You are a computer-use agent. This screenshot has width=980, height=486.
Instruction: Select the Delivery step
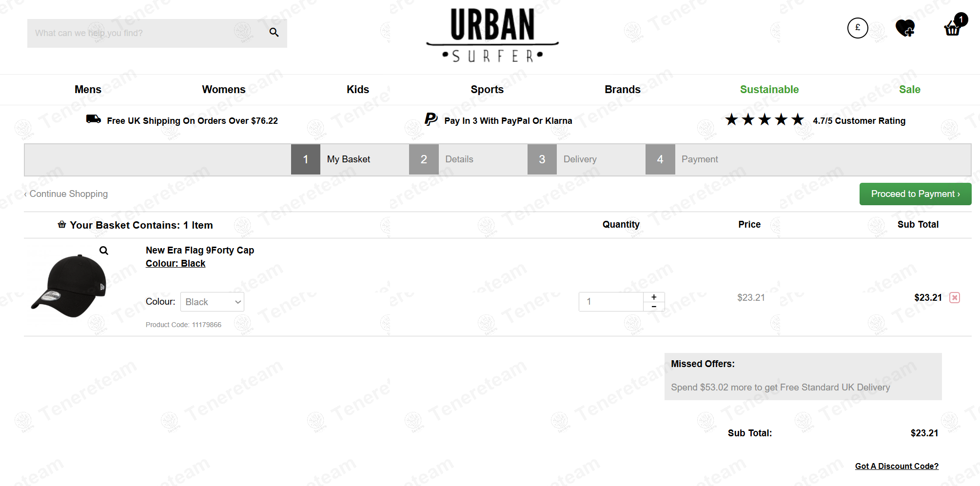point(562,159)
